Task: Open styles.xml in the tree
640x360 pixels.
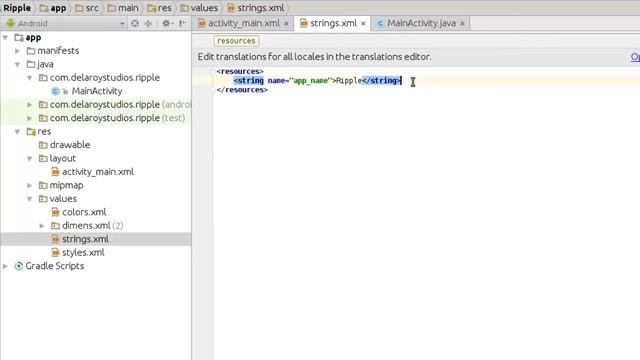Action: 83,253
